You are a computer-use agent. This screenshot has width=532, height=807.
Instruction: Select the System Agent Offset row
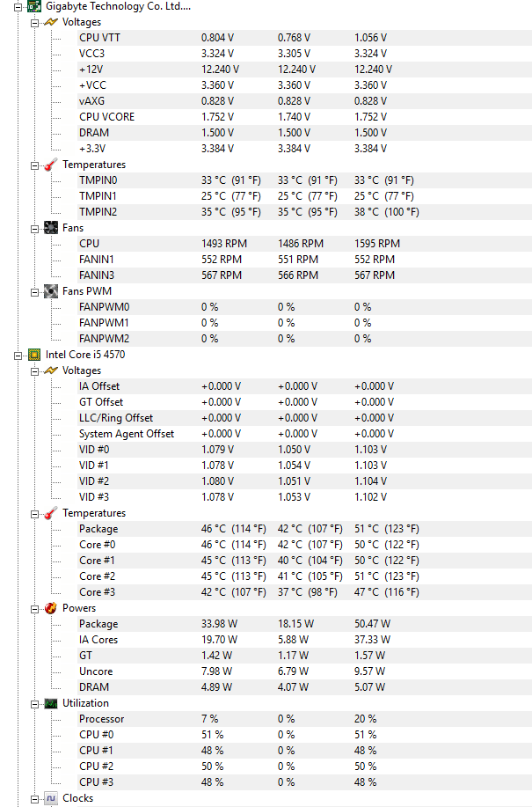click(x=304, y=434)
